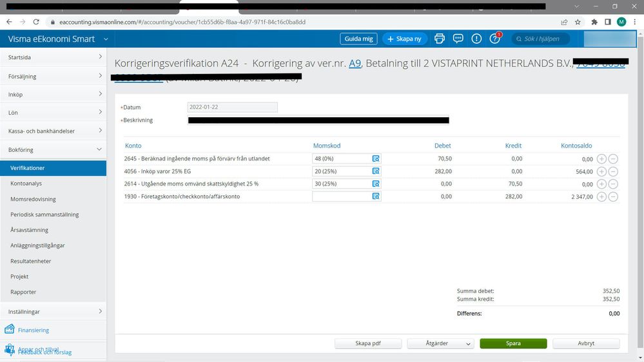Click the Finansiering icon in sidebar
644x362 pixels.
tap(10, 330)
